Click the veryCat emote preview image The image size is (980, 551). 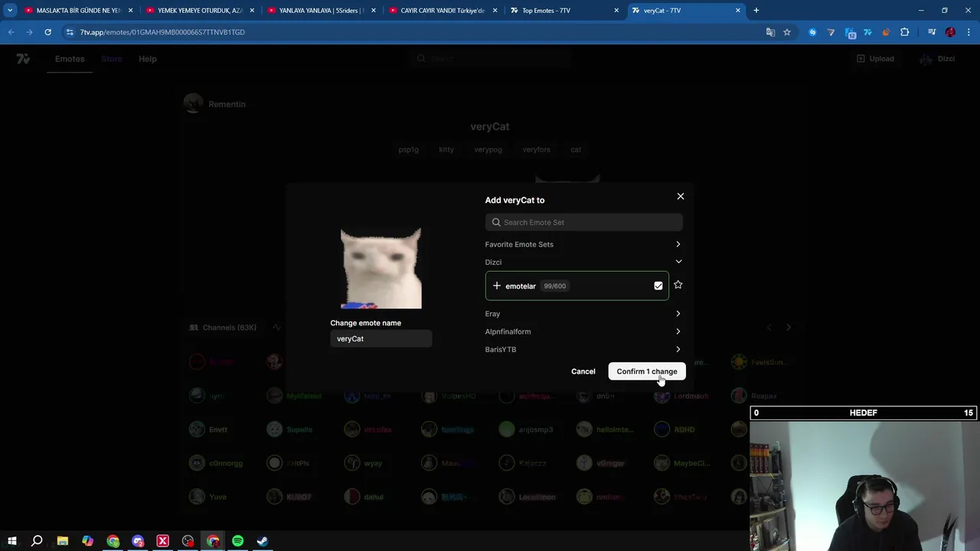[x=381, y=268]
